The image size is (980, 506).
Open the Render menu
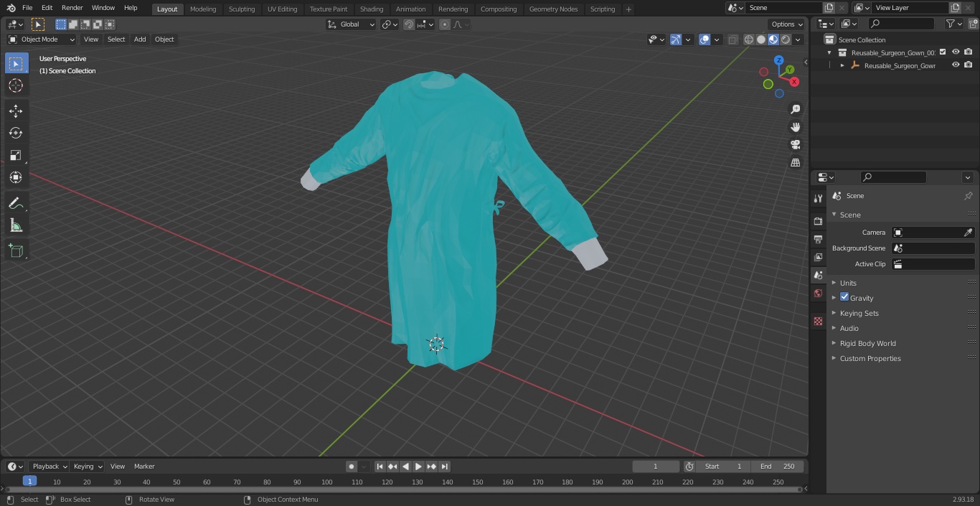72,8
